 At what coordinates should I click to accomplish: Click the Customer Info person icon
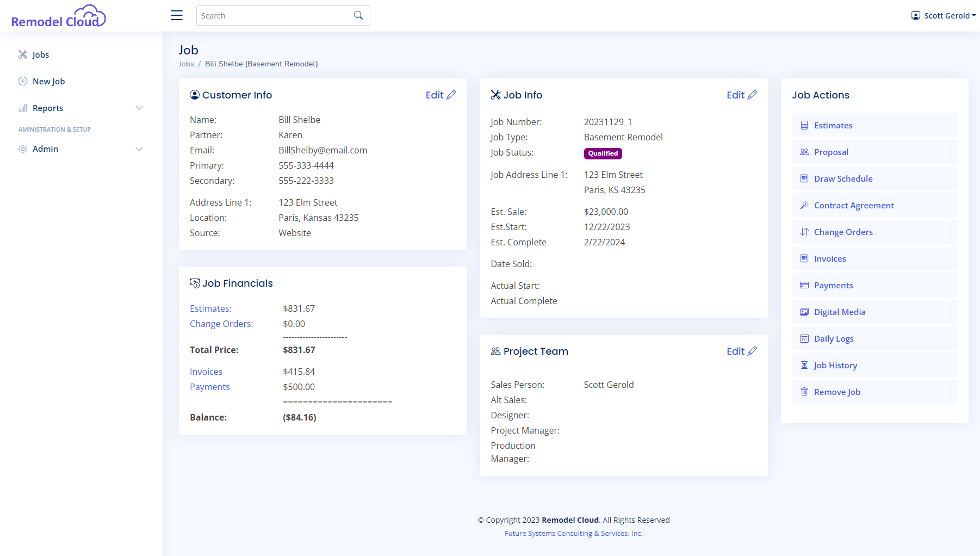pyautogui.click(x=195, y=95)
